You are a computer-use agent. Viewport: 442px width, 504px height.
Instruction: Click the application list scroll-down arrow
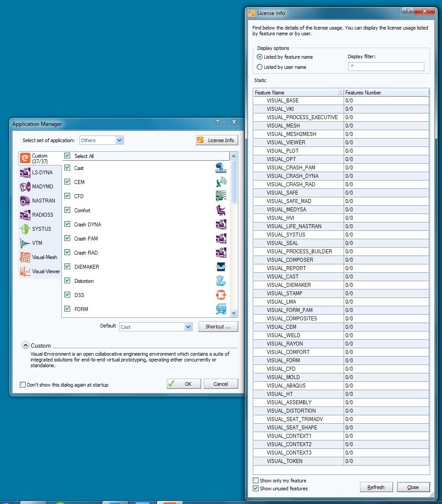click(x=234, y=313)
